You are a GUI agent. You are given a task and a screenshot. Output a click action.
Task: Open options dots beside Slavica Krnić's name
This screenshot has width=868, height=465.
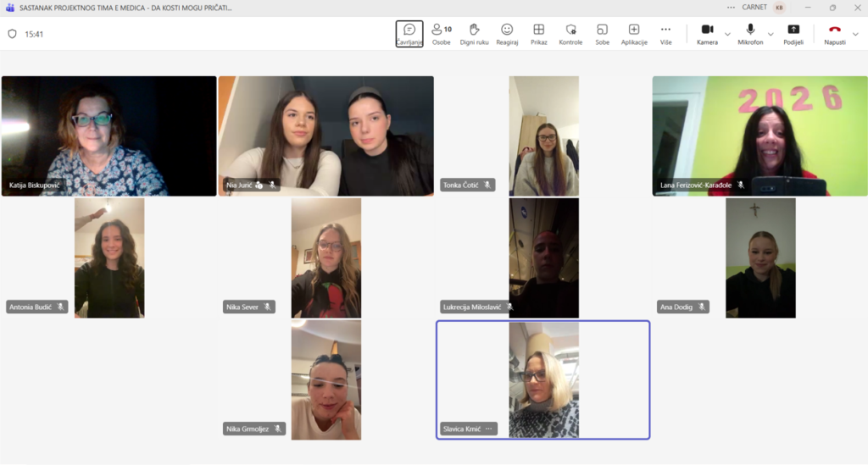pos(488,429)
